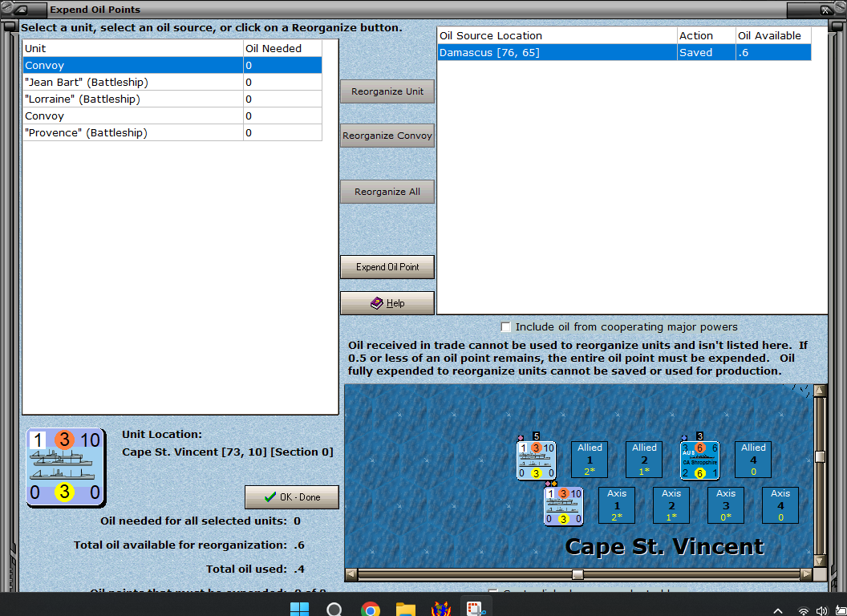Viewport: 847px width, 616px height.
Task: Click the Allied 2 sea box
Action: (644, 460)
